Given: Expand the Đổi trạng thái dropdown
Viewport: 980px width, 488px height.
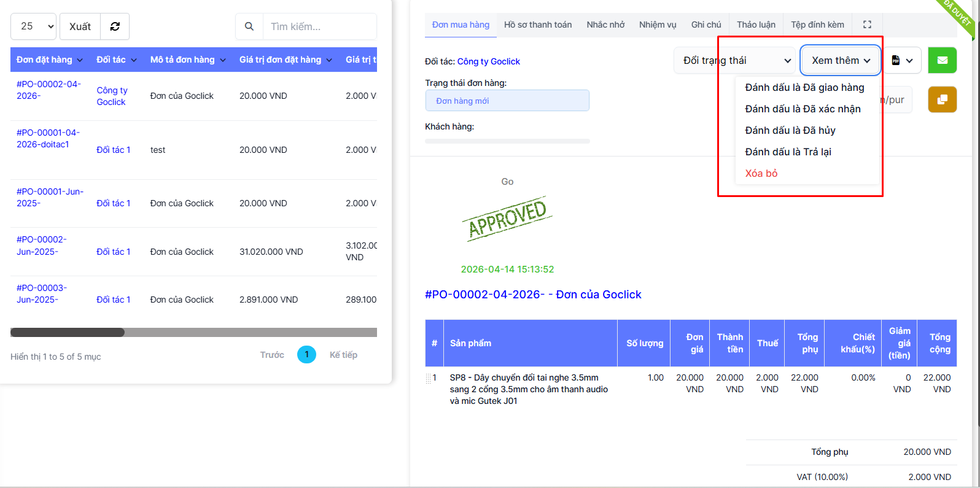Looking at the screenshot, I should click(x=734, y=60).
